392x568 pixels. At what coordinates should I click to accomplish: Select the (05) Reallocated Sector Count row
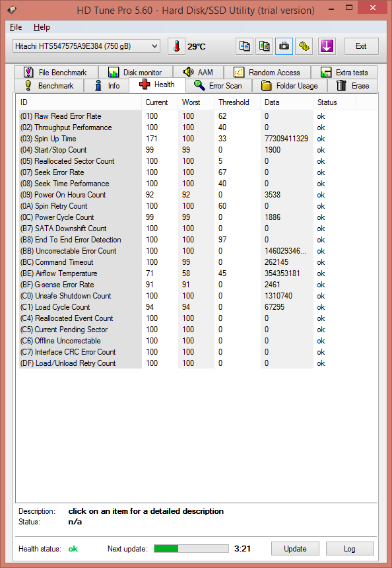tap(187, 161)
